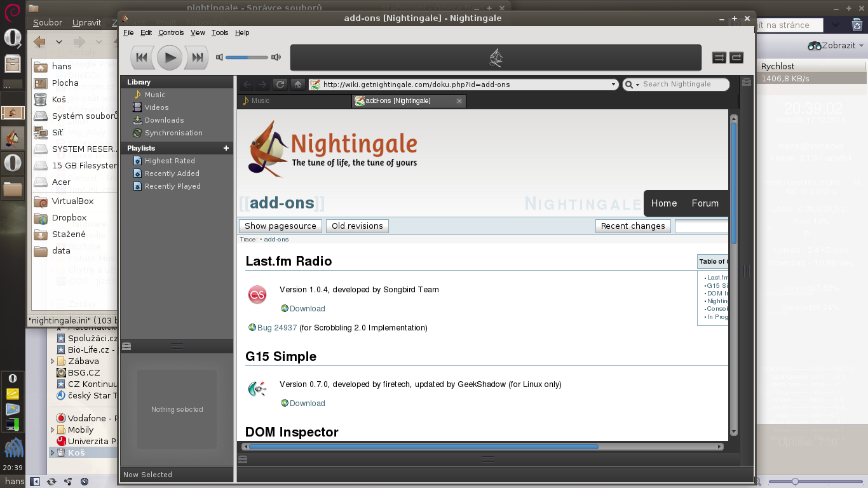Open the Zobrazit dropdown in background window
This screenshot has width=868, height=488.
[x=836, y=46]
